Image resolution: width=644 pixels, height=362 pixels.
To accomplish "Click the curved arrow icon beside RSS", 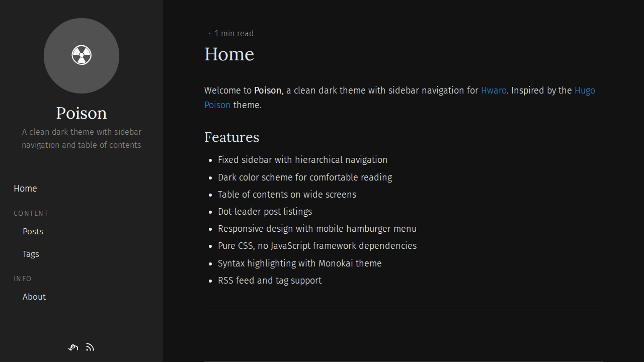I will [73, 347].
